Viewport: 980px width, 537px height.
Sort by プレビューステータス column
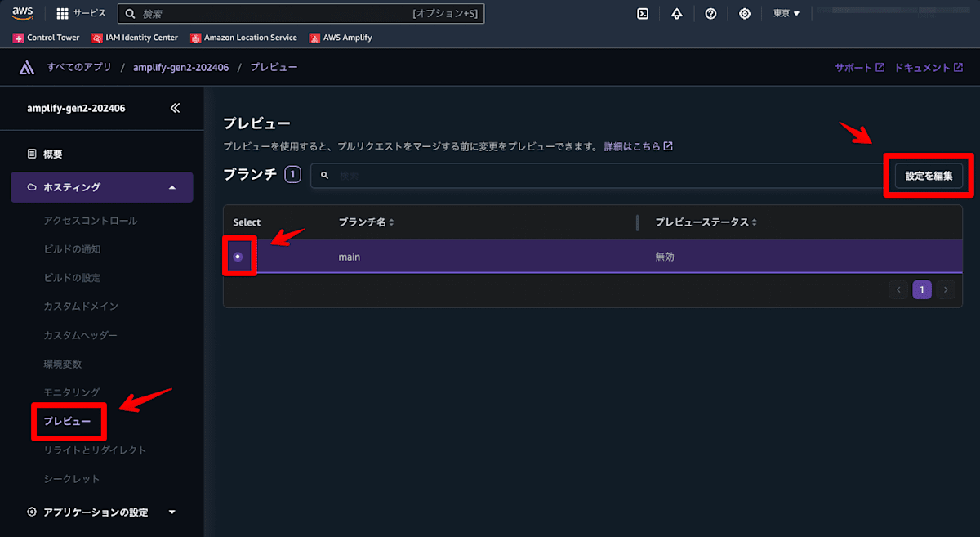(x=707, y=222)
